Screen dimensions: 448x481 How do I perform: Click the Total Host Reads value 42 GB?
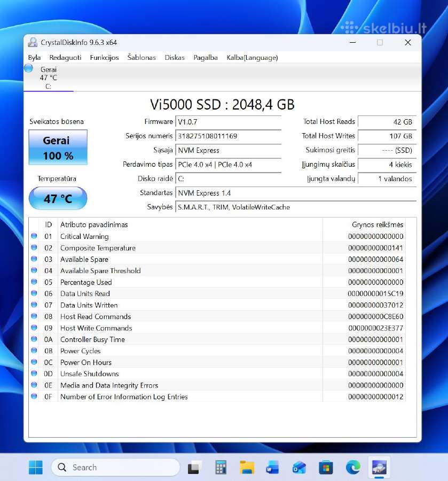(x=387, y=122)
